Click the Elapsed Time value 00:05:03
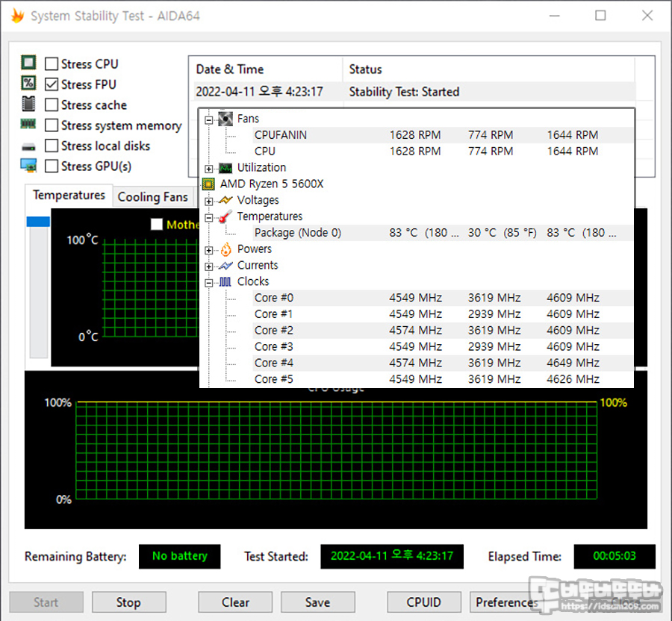The width and height of the screenshot is (672, 621). click(x=615, y=556)
